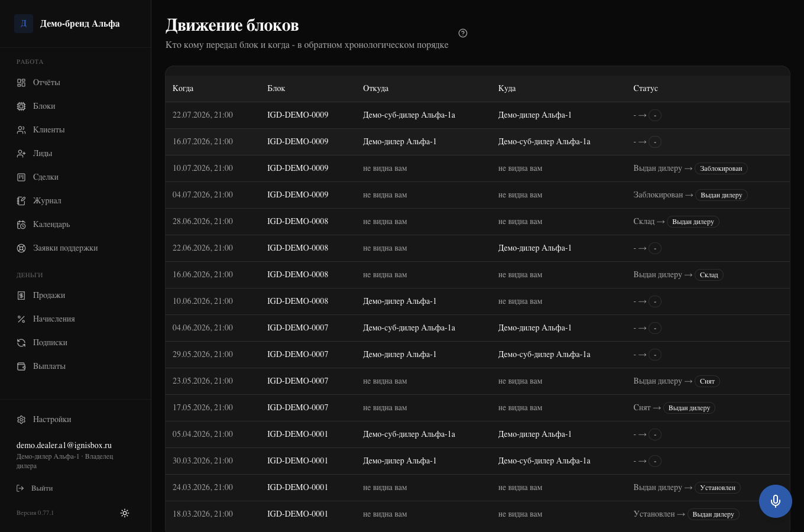The width and height of the screenshot is (804, 532).
Task: Click the Заявки поддержки lifebuoy icon
Action: point(21,248)
